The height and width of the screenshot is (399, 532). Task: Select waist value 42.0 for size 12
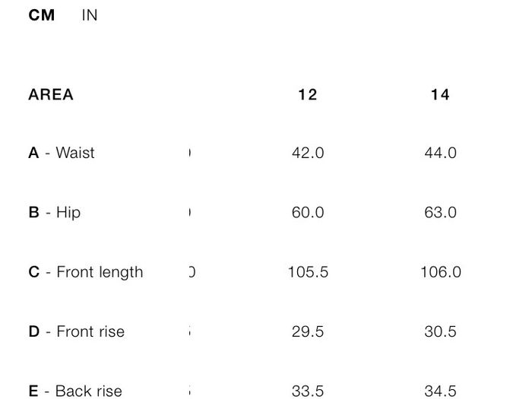click(x=308, y=153)
